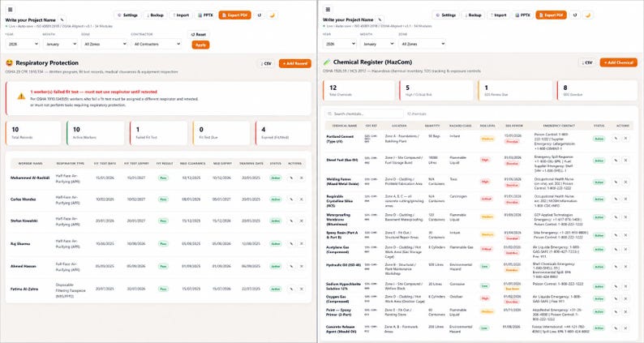The width and height of the screenshot is (644, 343).
Task: Click refresh icon in right panel toolbar
Action: 575,15
